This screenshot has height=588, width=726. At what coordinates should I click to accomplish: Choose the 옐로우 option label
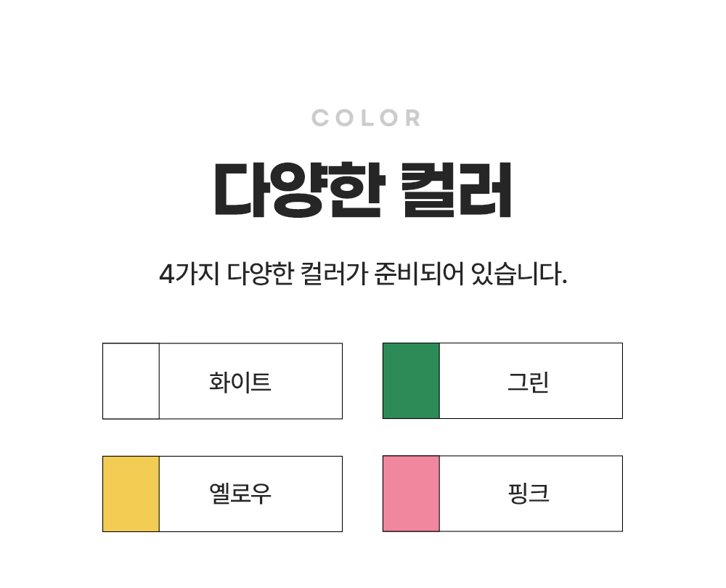point(240,494)
